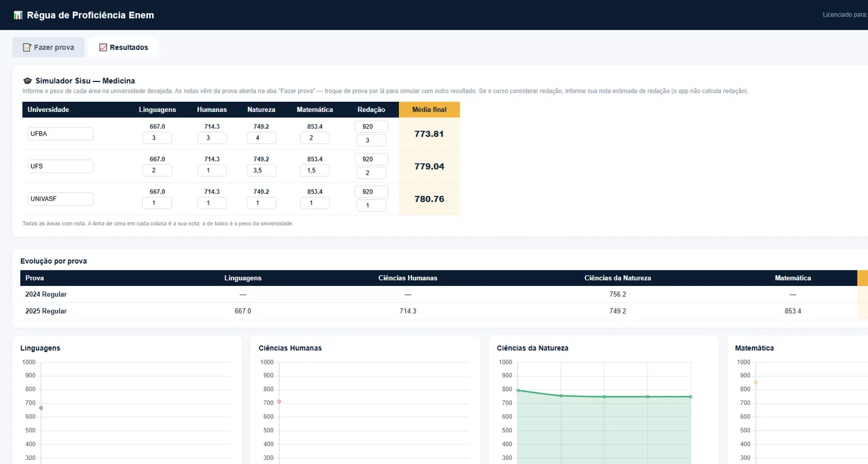Set the Humanas weight for UFS
868x464 pixels.
(212, 171)
